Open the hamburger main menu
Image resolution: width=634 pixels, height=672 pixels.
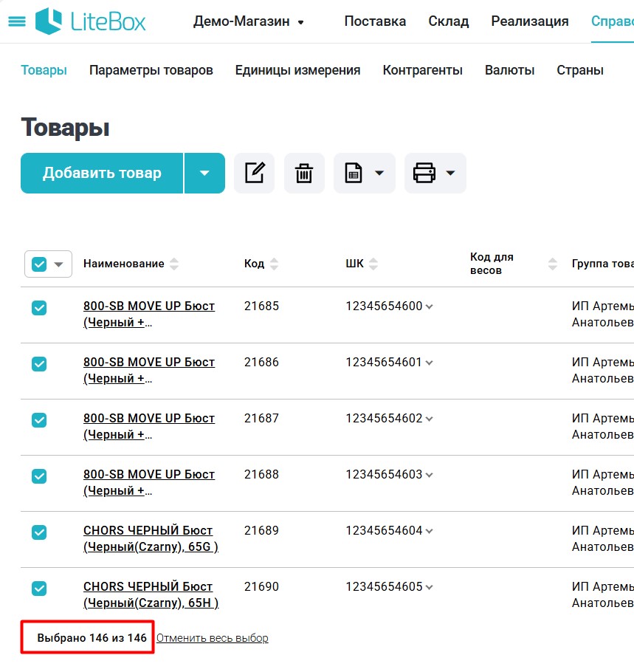pos(15,21)
